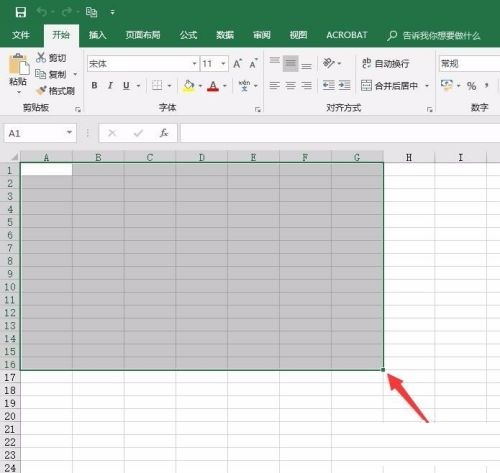Click the Tell me search box
This screenshot has width=500, height=473.
click(434, 35)
